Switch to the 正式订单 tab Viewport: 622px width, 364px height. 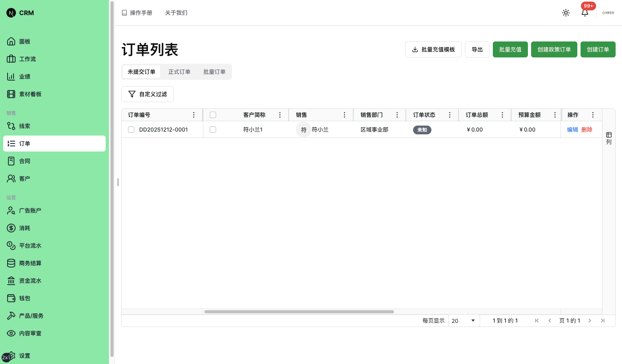point(179,72)
